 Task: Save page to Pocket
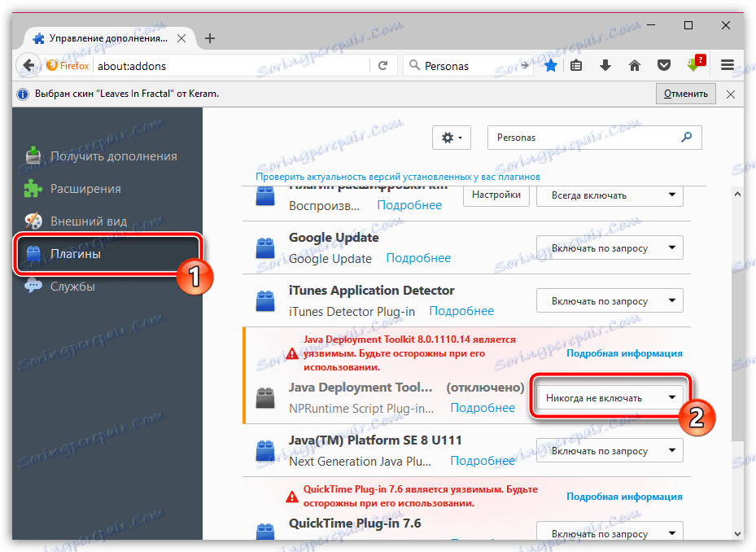[x=664, y=64]
